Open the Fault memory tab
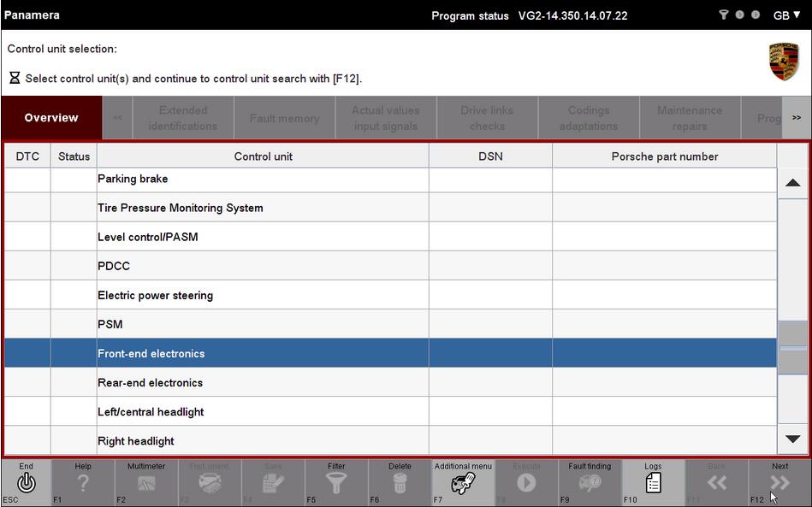The image size is (812, 507). tap(284, 118)
